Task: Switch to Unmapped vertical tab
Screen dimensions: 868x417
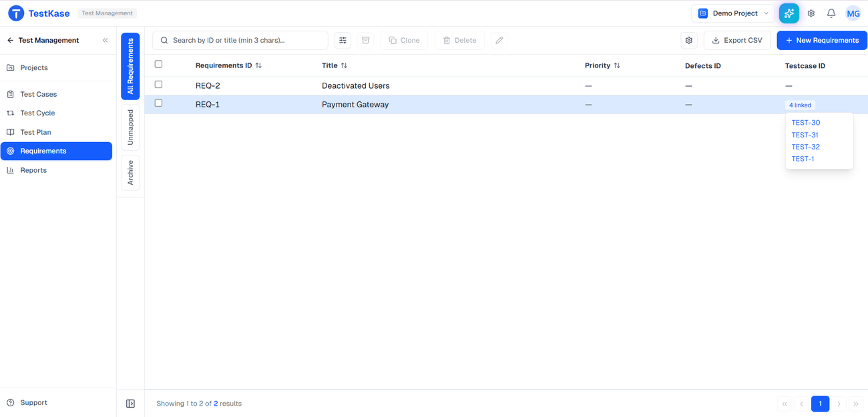Action: tap(130, 127)
